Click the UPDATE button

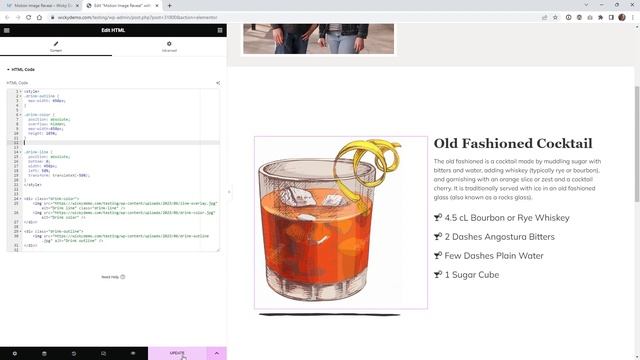pyautogui.click(x=177, y=353)
